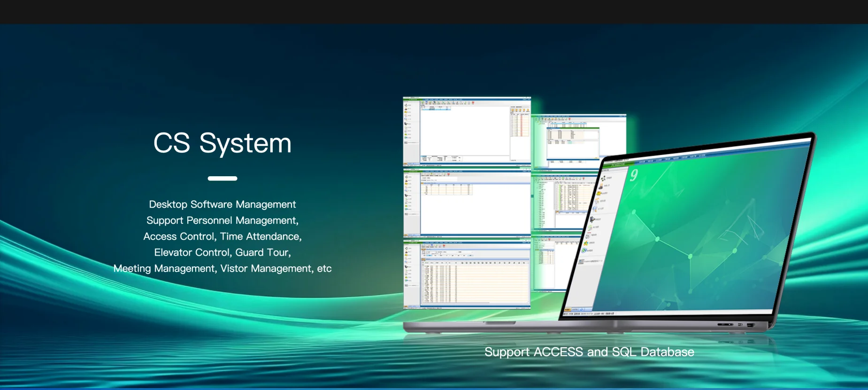Click the "9" logo on laptop screen
The height and width of the screenshot is (390, 868).
pos(634,175)
